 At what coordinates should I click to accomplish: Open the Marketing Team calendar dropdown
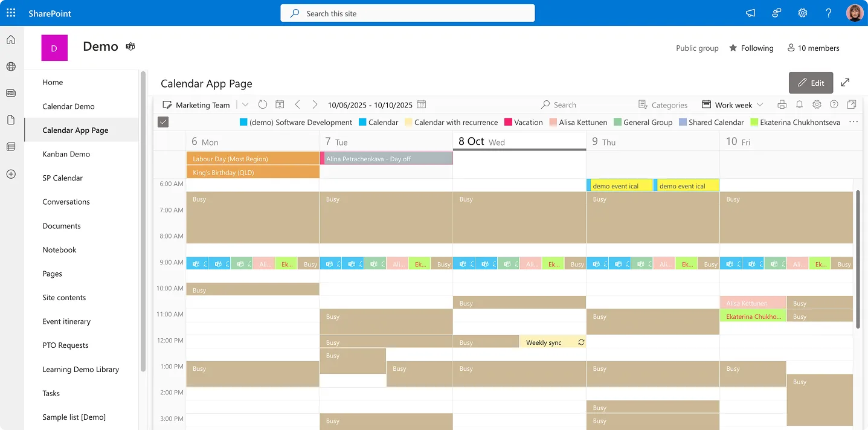coord(245,104)
